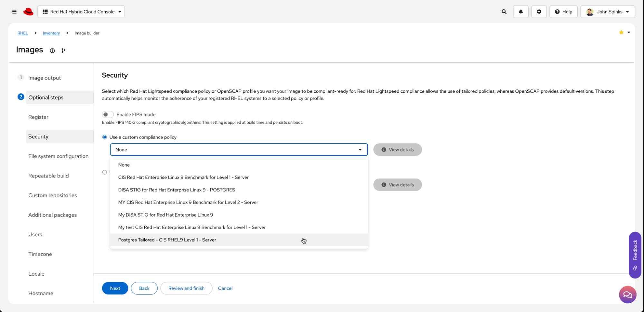
Task: Open the John Spinks user menu
Action: [608, 12]
